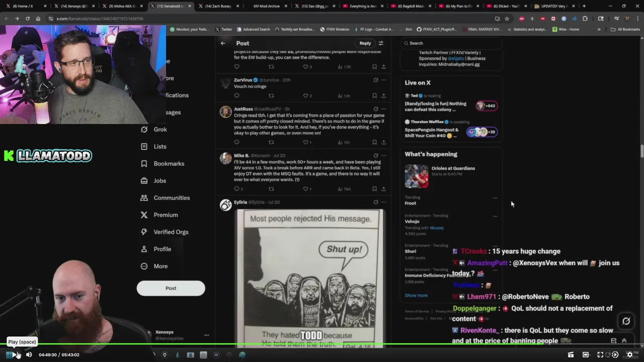Open the @elgato mention link
Screen dimensions: 644x362
pos(455,58)
